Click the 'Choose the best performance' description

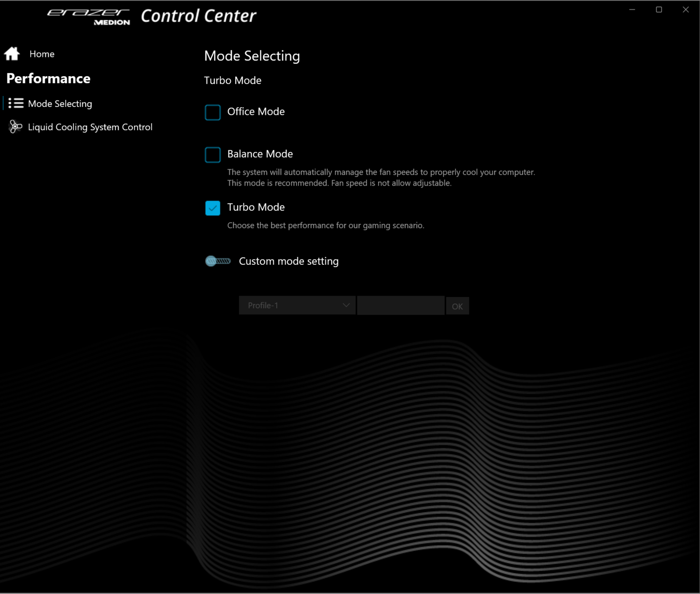(x=326, y=225)
